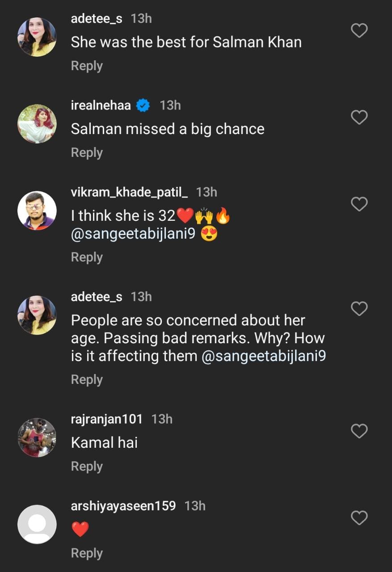Like arshiyayaseen159's heart emoji comment
This screenshot has width=392, height=572.
(359, 518)
